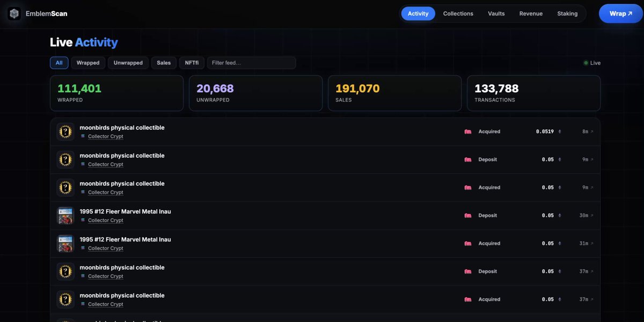Open Marvel card thumbnail in 30m row
Image resolution: width=644 pixels, height=322 pixels.
pyautogui.click(x=65, y=215)
